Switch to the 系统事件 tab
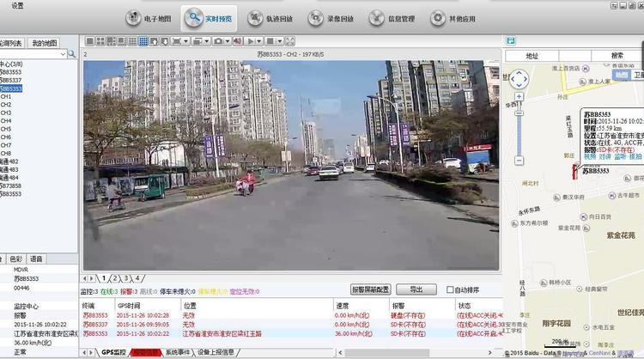644x359 pixels. [x=178, y=352]
